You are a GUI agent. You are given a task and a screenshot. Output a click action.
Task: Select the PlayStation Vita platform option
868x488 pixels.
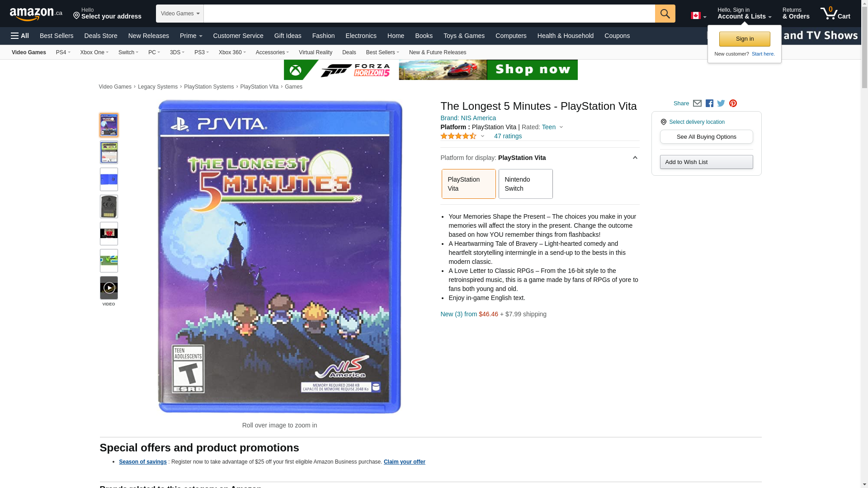click(x=468, y=184)
